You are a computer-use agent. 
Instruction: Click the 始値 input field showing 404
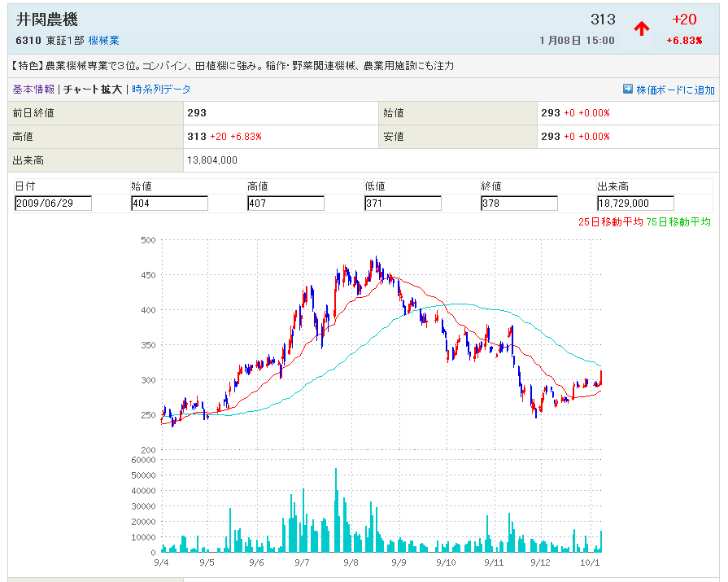169,203
